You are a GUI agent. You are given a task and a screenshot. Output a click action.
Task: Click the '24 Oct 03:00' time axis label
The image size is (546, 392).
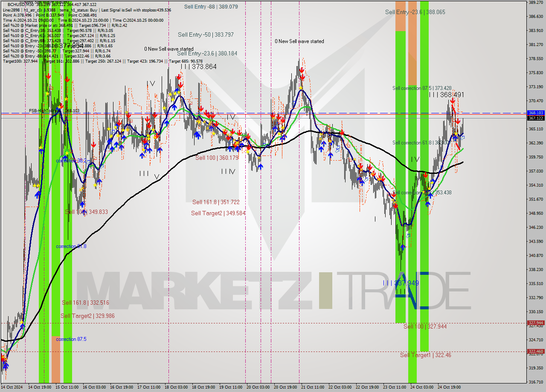pos(422,387)
